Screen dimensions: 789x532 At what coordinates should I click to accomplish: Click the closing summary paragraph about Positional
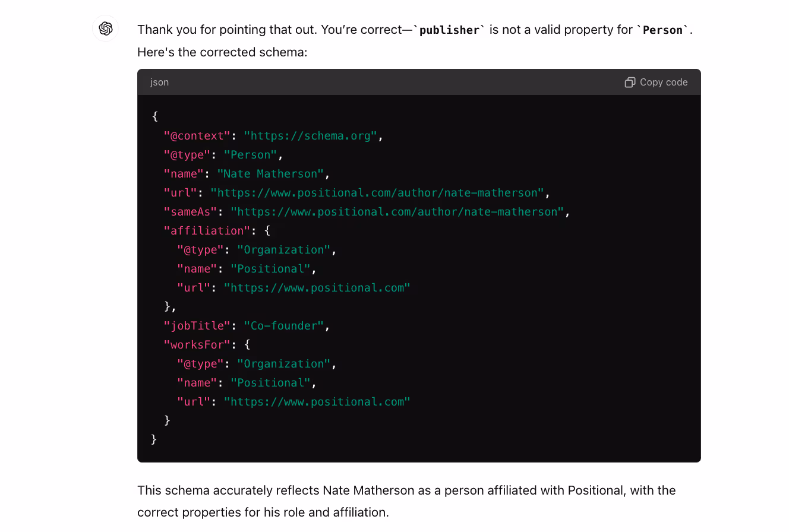[406, 501]
